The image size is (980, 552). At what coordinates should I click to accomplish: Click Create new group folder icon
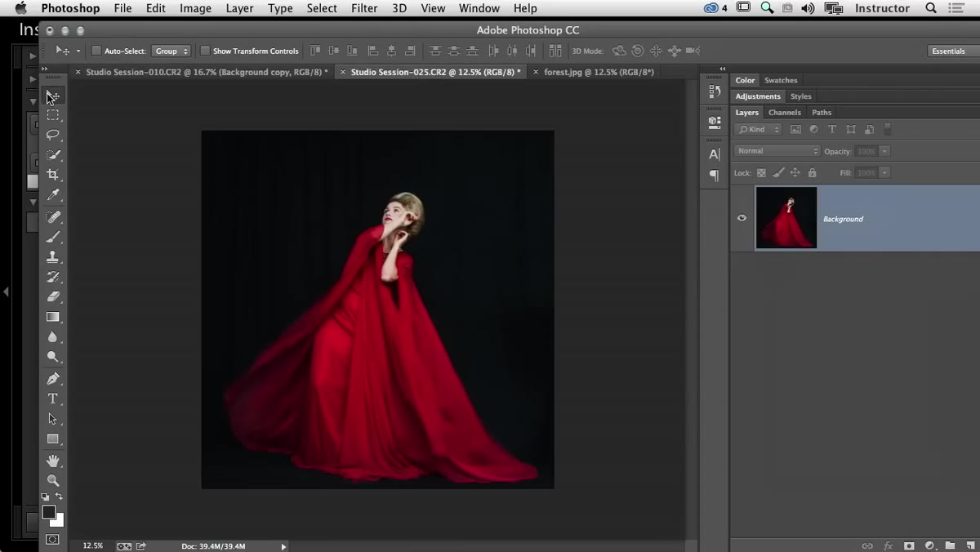tap(950, 545)
